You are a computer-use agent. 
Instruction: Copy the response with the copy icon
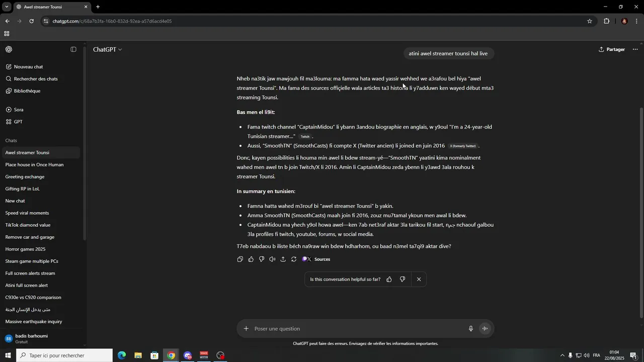tap(240, 259)
